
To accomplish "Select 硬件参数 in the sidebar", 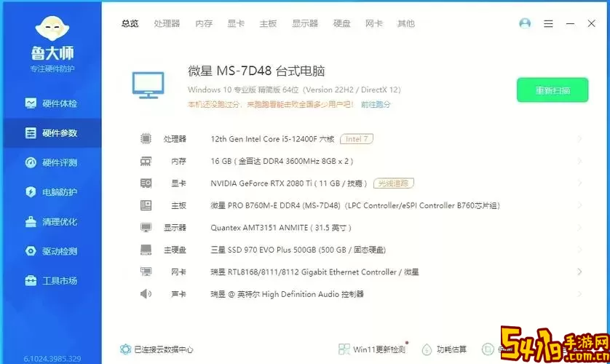I will (x=52, y=133).
